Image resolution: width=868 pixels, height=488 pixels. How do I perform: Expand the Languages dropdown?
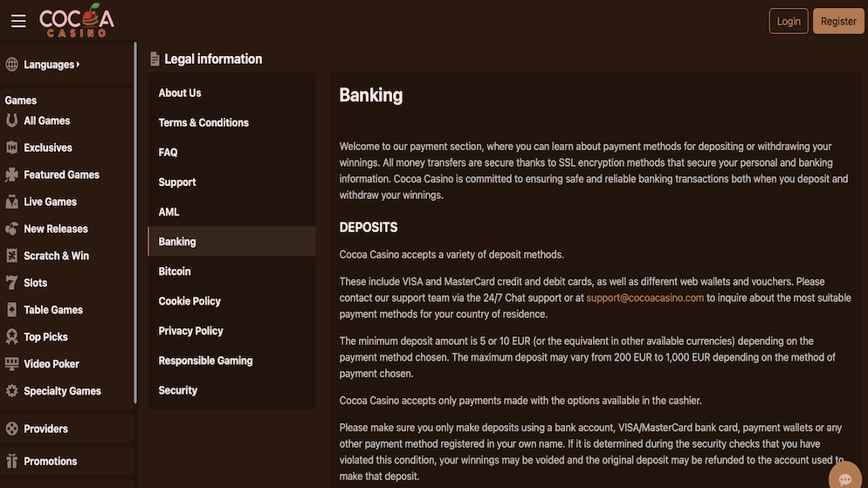[x=51, y=65]
